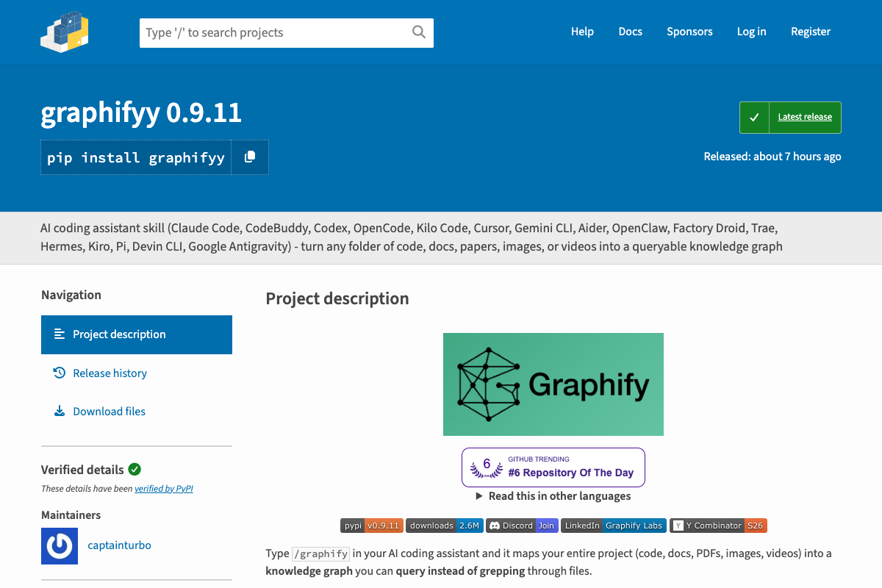Click the Release history clock icon
This screenshot has height=588, width=882.
pyautogui.click(x=60, y=373)
